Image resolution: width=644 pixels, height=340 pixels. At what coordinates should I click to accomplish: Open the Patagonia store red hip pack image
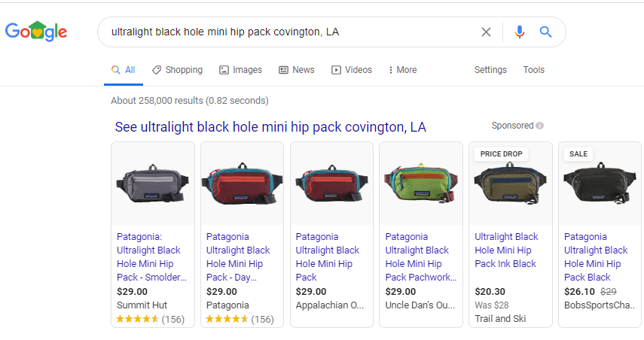coord(242,184)
